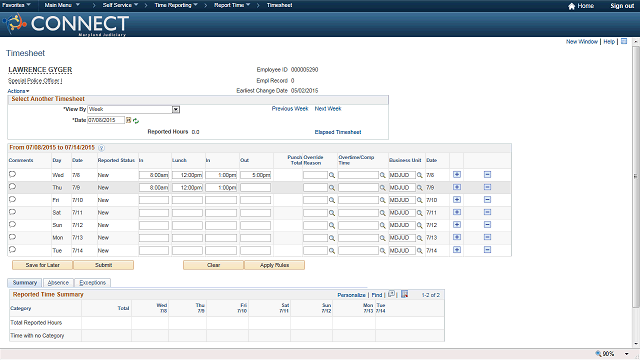This screenshot has height=360, width=640.
Task: Open the help icon beside date range header
Action: coord(101,148)
